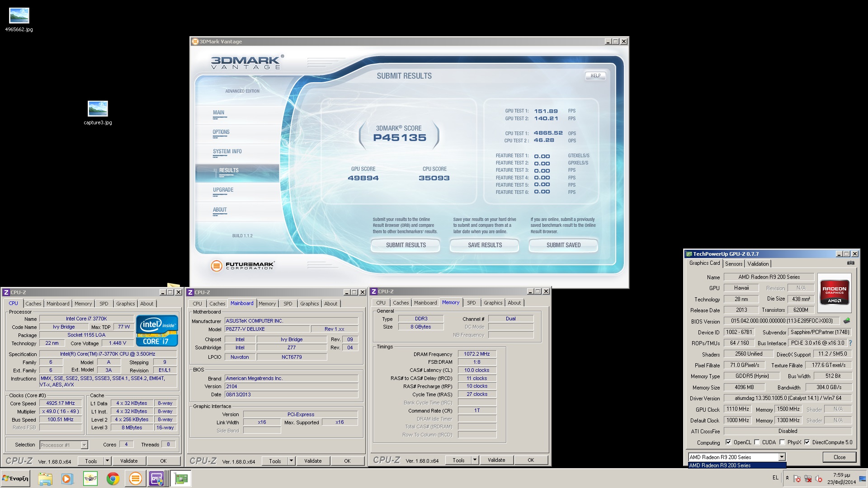Viewport: 868px width, 488px height.
Task: Click the Save Results button
Action: tap(485, 245)
